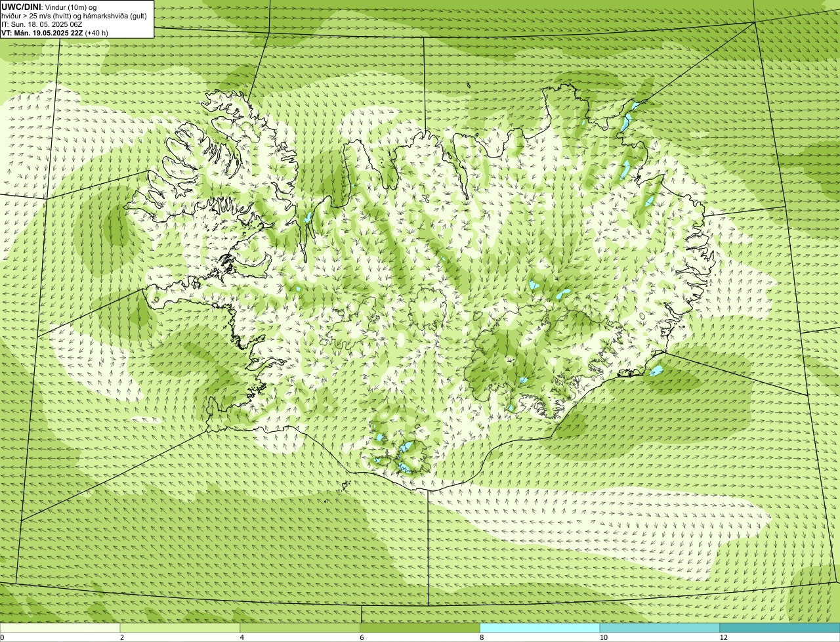Image resolution: width=840 pixels, height=642 pixels.
Task: Click the 0–2 m/s pale yellow legend swatch
Action: click(x=60, y=628)
